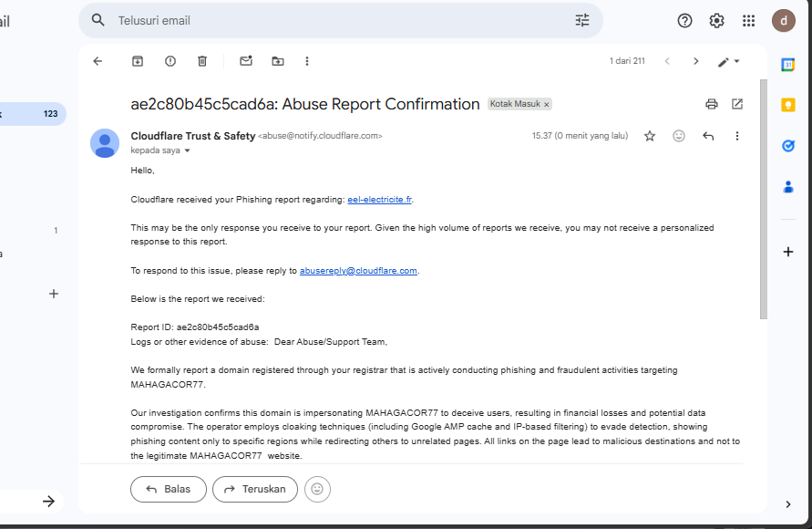Create a new label with plus
The image size is (812, 529).
tap(54, 294)
